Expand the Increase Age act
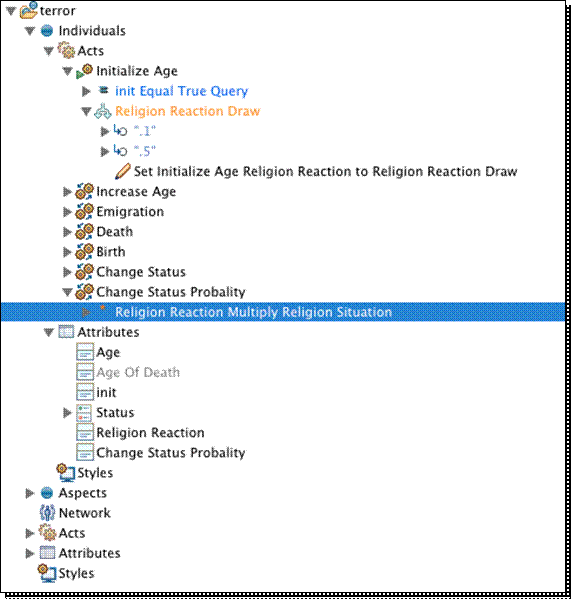 click(x=67, y=192)
